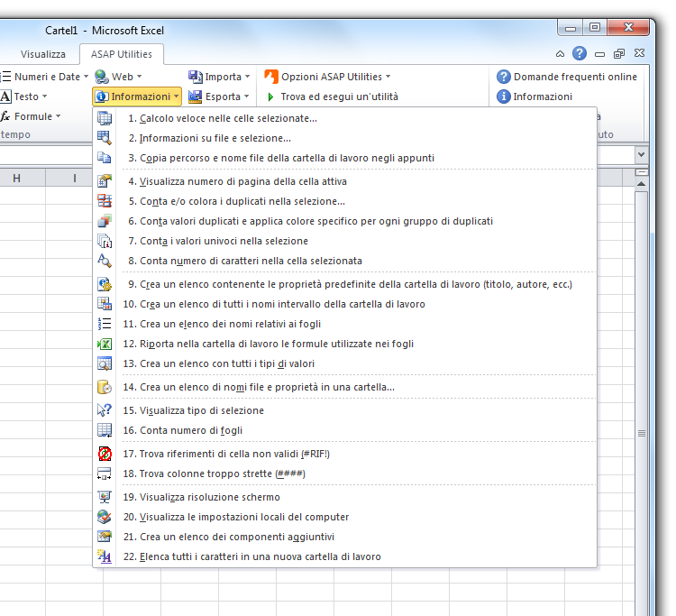
Task: Choose 'Visualizza tipo di selezione'
Action: tap(345, 410)
